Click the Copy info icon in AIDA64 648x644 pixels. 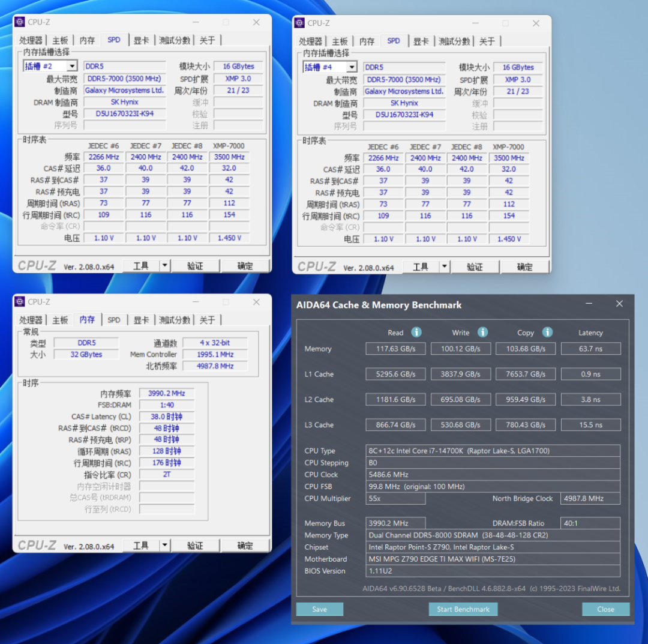[547, 332]
